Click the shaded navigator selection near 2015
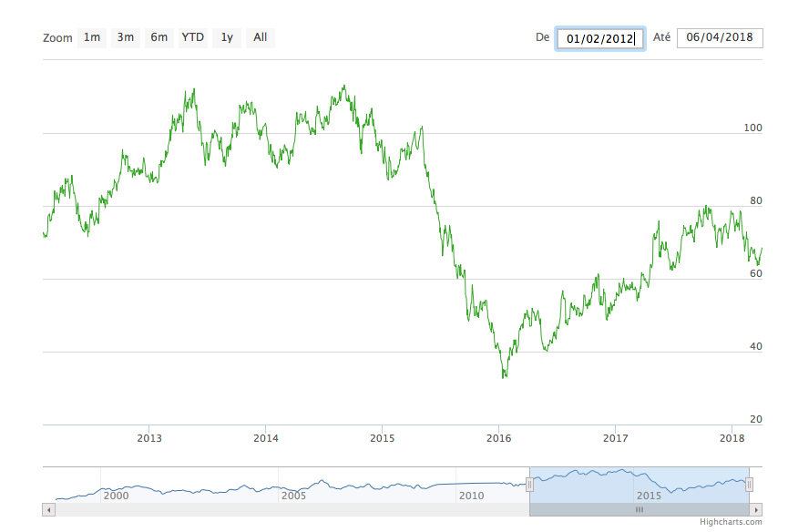The height and width of the screenshot is (532, 788). point(649,483)
